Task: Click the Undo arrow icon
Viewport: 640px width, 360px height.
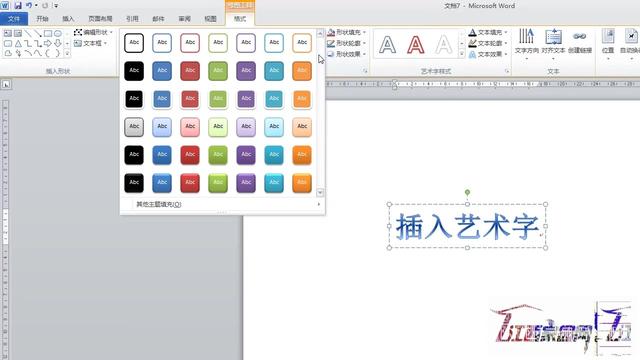Action: coord(29,6)
